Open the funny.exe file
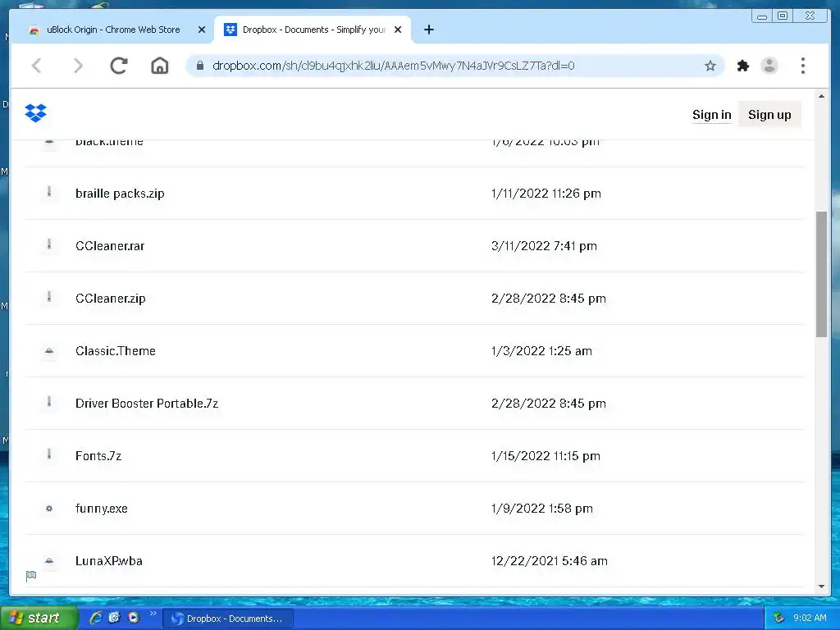Image resolution: width=840 pixels, height=630 pixels. pos(101,509)
